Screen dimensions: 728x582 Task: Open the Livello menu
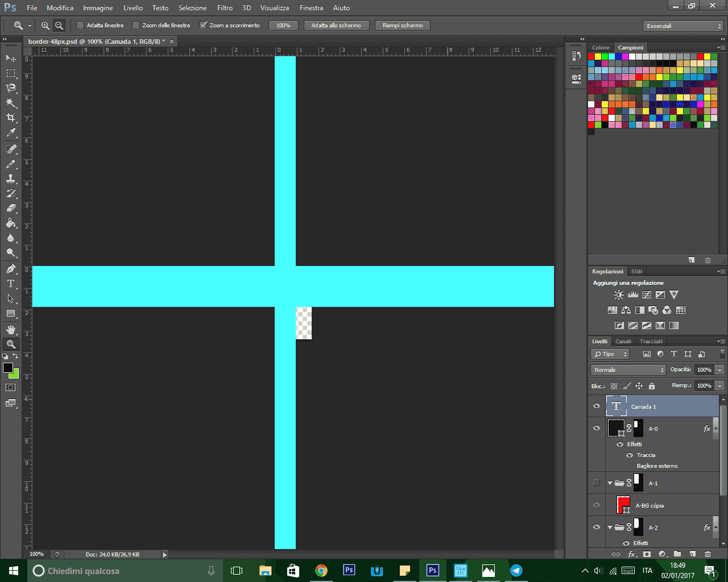133,8
